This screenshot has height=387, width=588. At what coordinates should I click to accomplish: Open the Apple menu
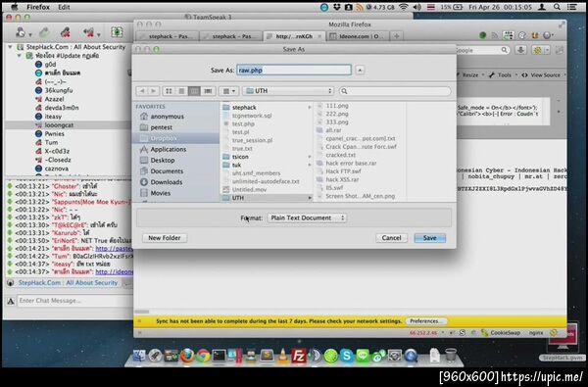[15, 7]
